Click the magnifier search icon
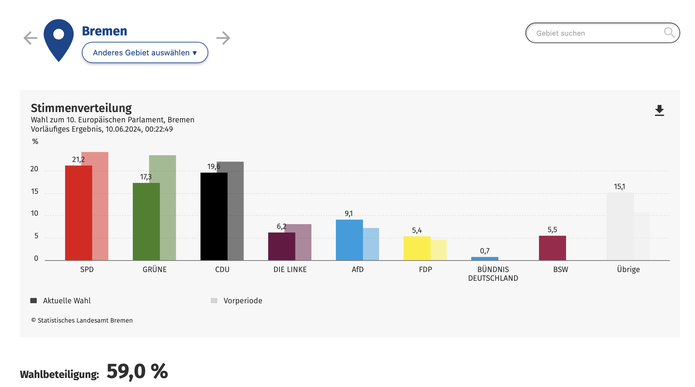695x387 pixels. (669, 33)
